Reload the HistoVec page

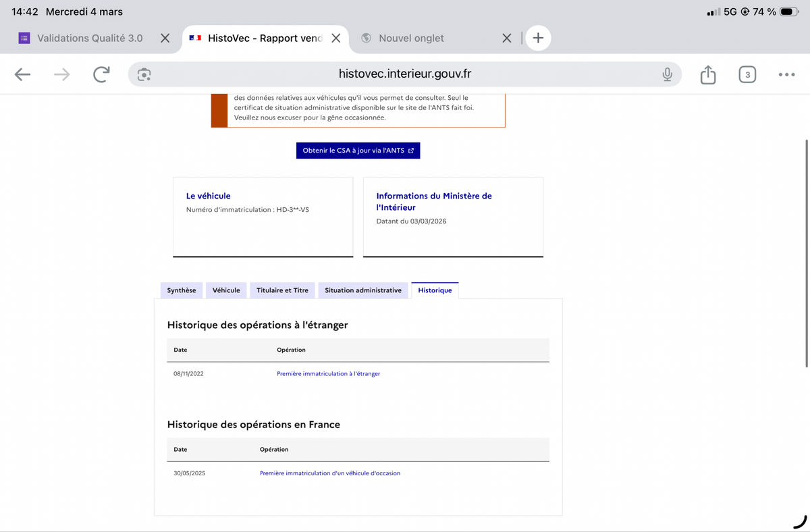click(101, 74)
